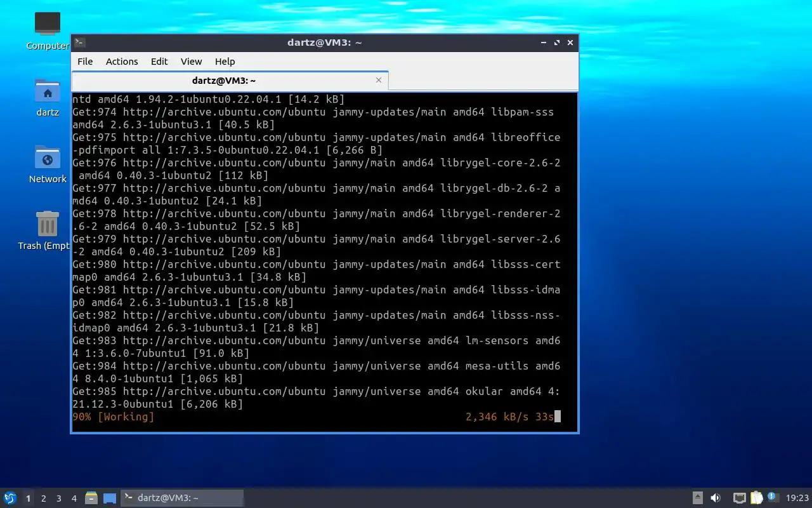
Task: Launch the file manager from the panel
Action: click(x=91, y=498)
